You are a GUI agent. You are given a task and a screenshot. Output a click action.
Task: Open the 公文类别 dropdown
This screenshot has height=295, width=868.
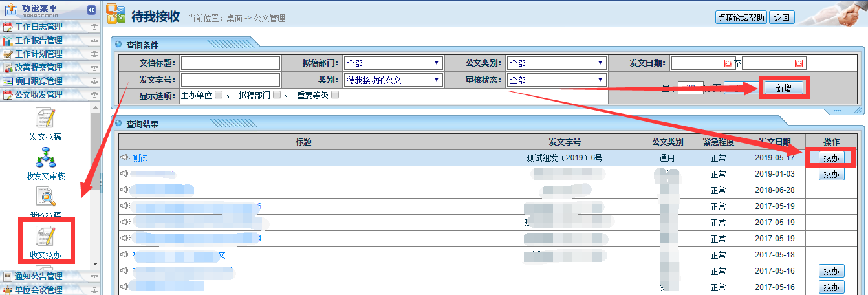tap(556, 63)
